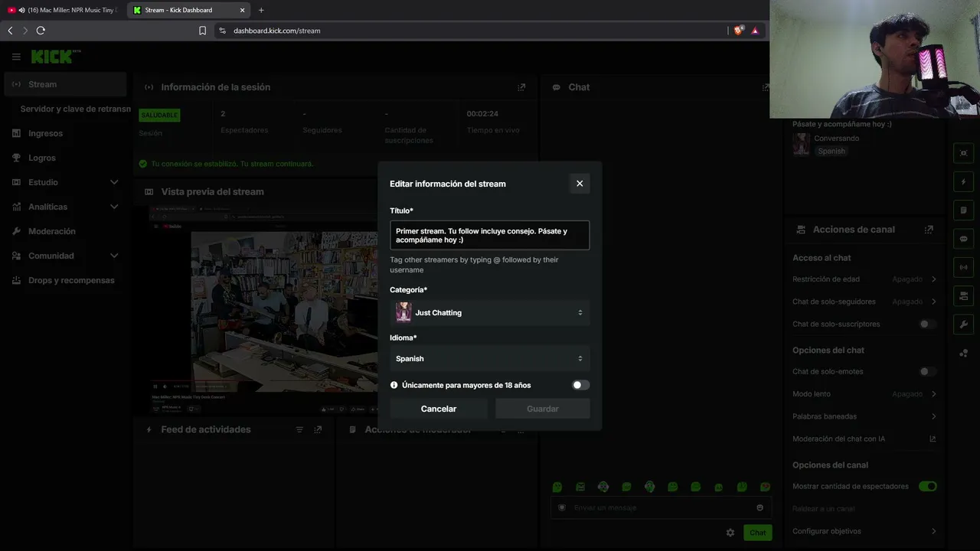This screenshot has width=980, height=551.
Task: Edit the stream Título text field
Action: [x=489, y=235]
